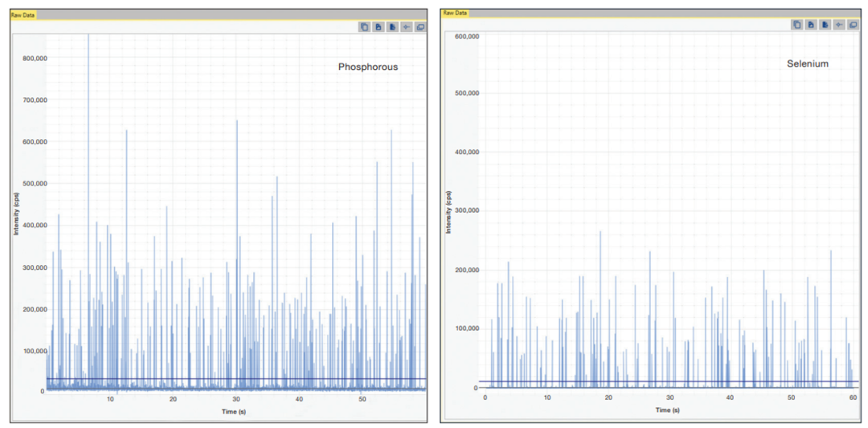Click the save image icon above Phosphorous plot

[378, 26]
